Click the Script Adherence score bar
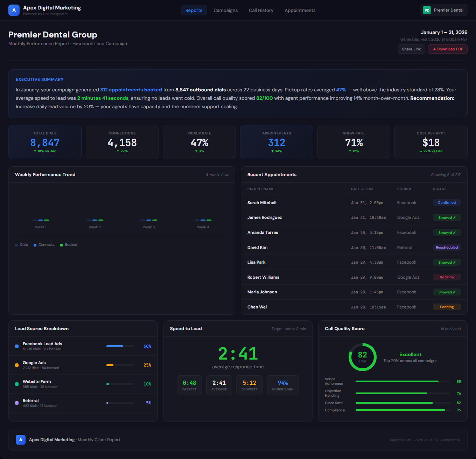This screenshot has width=476, height=459. pyautogui.click(x=402, y=381)
